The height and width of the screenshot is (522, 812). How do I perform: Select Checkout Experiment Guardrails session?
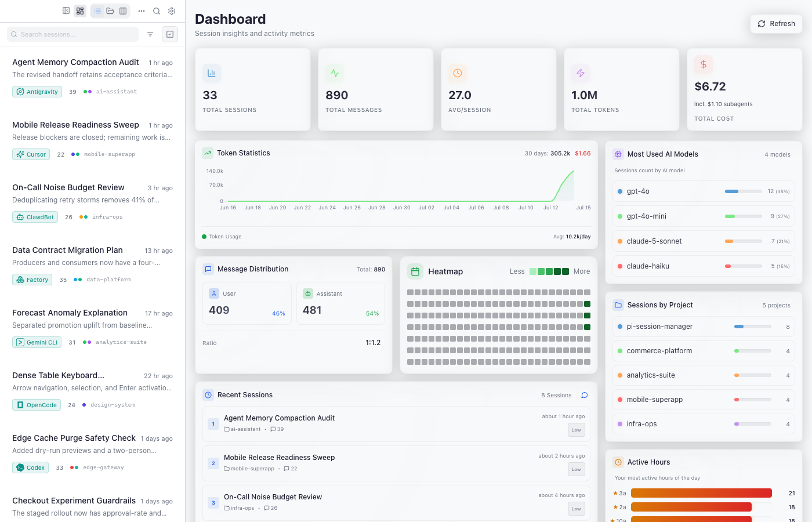coord(93,506)
